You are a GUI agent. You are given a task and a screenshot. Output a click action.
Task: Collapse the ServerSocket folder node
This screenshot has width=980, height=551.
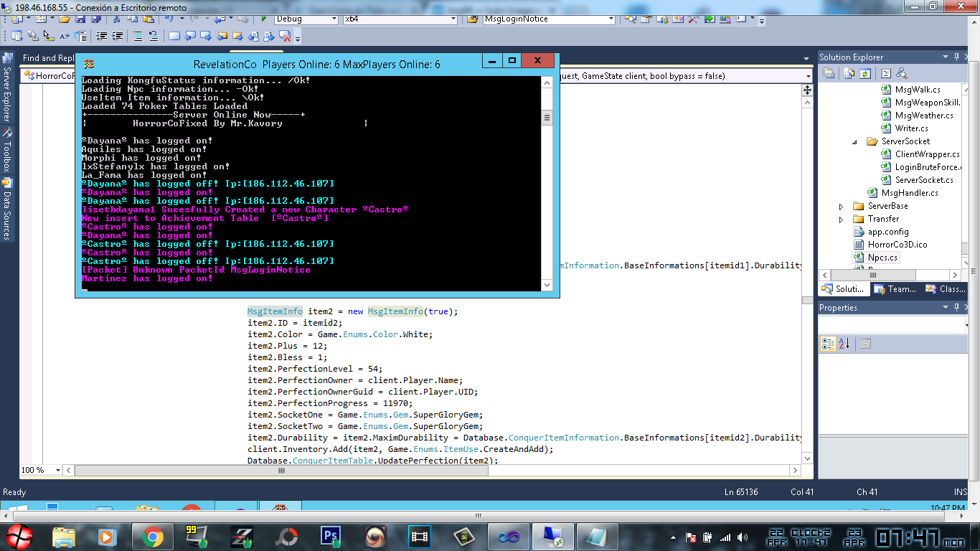point(854,141)
